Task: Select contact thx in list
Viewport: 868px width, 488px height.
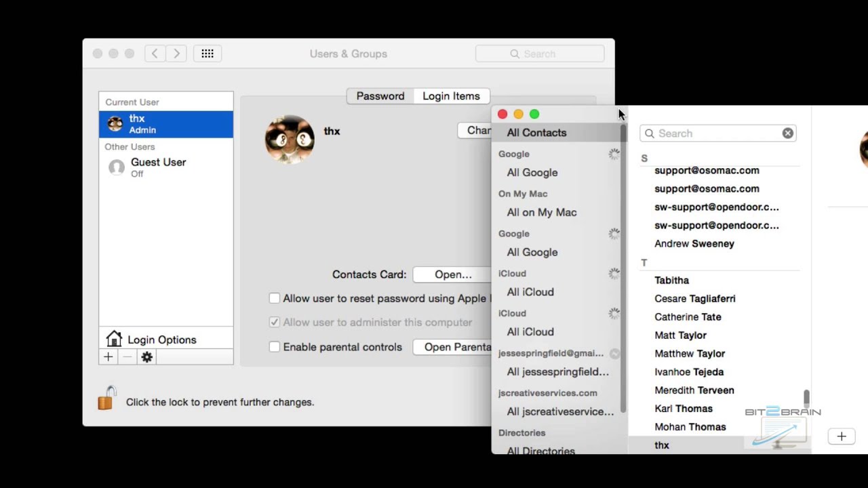Action: [662, 445]
